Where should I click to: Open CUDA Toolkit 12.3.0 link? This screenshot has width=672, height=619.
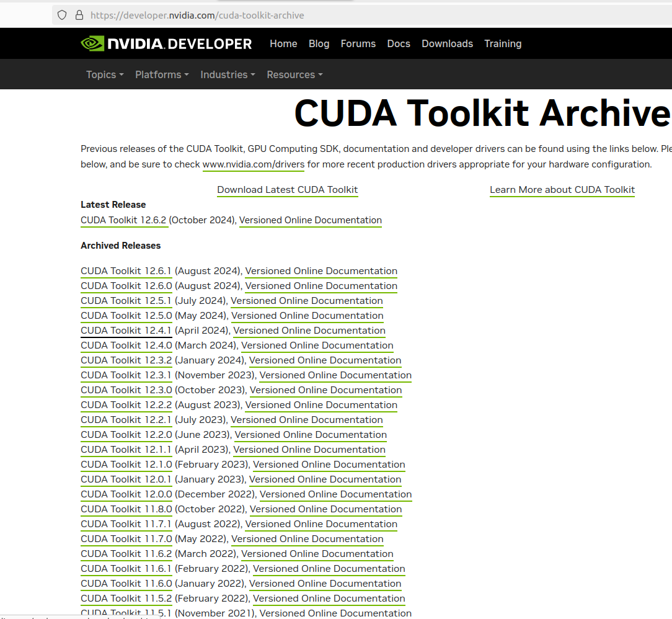pyautogui.click(x=126, y=390)
